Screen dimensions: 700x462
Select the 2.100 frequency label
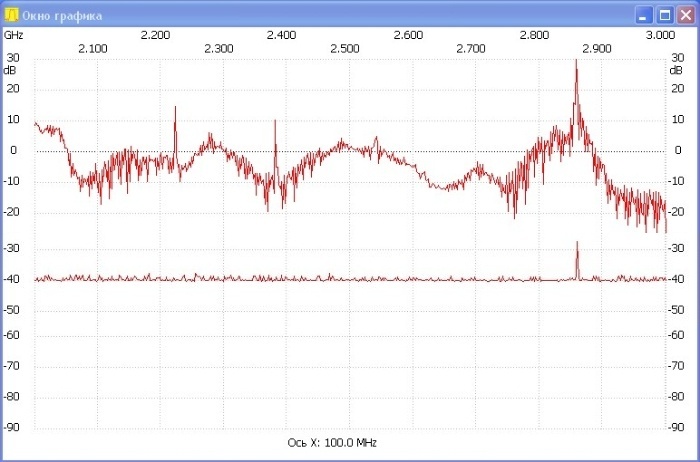coord(93,49)
